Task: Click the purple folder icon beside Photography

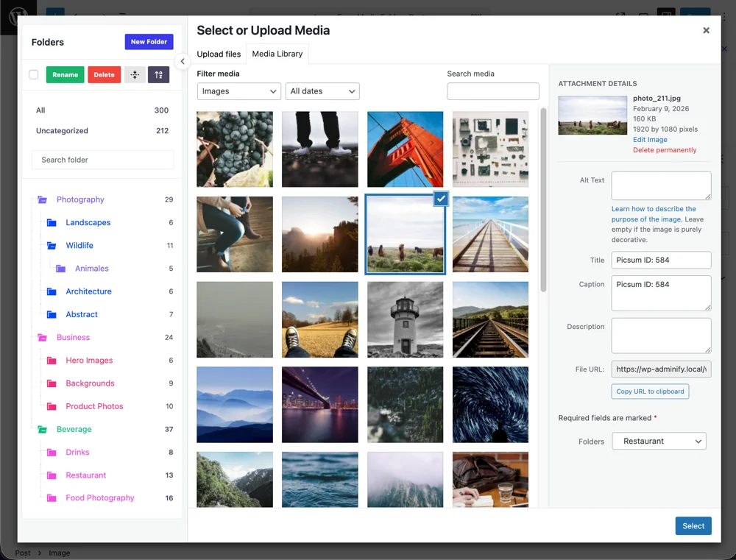Action: [x=43, y=199]
